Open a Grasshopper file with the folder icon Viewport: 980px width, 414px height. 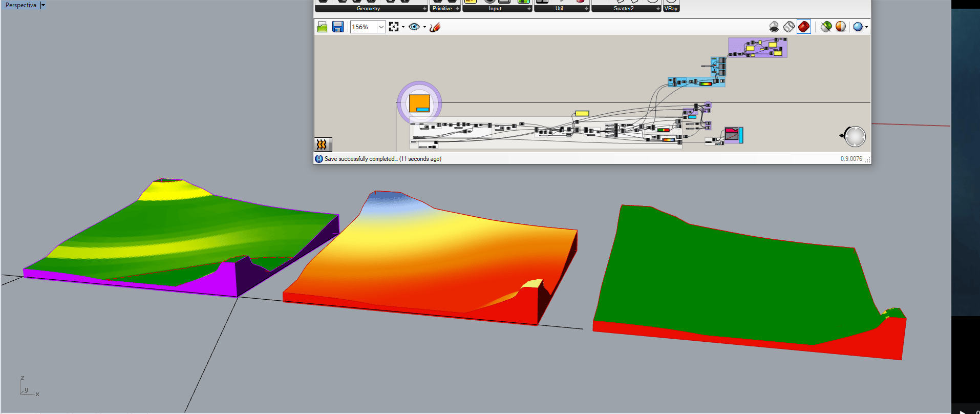tap(322, 27)
